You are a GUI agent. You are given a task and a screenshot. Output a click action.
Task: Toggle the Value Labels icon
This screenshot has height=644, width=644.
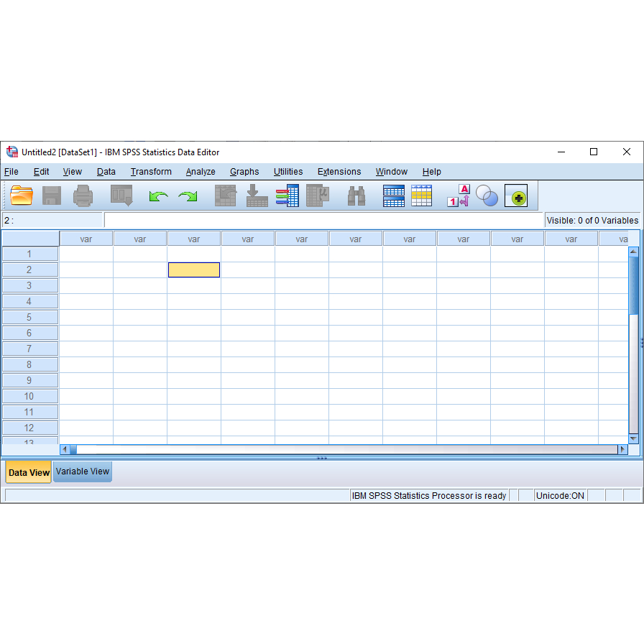[459, 195]
